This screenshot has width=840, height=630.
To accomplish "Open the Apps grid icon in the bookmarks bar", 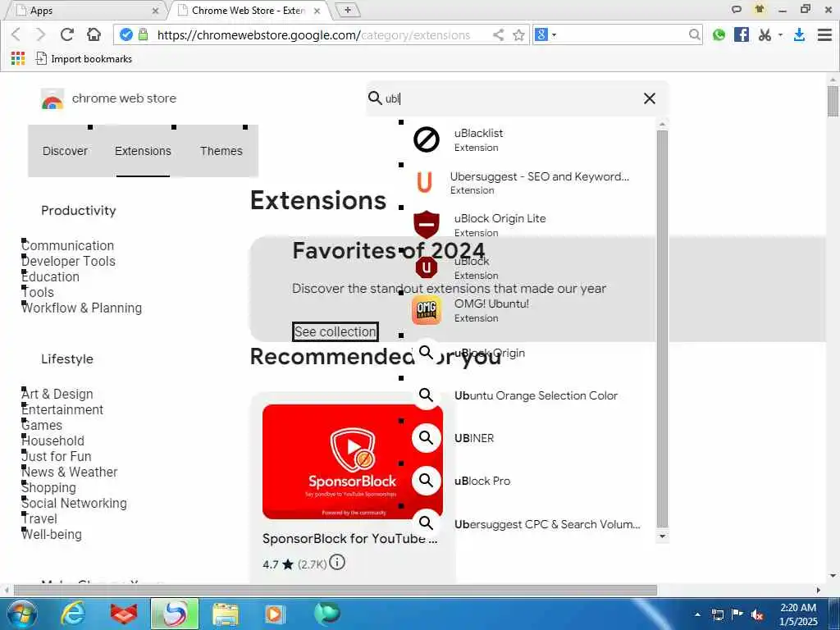I will pyautogui.click(x=18, y=58).
